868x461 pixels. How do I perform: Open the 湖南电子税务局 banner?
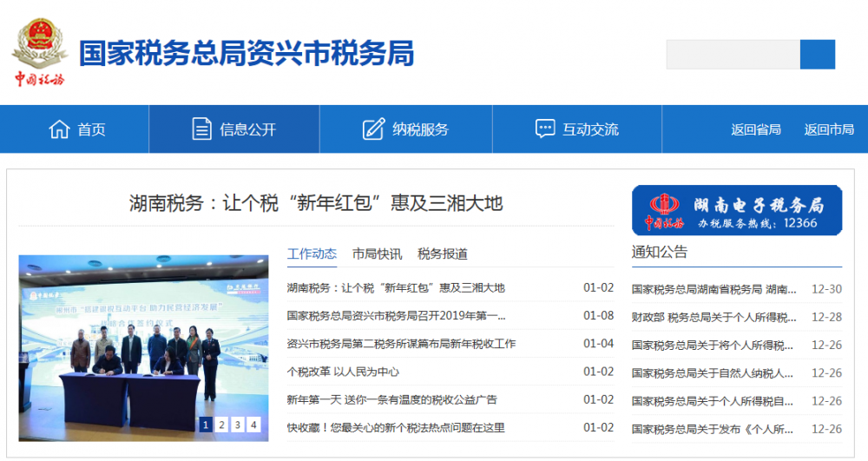click(x=737, y=210)
